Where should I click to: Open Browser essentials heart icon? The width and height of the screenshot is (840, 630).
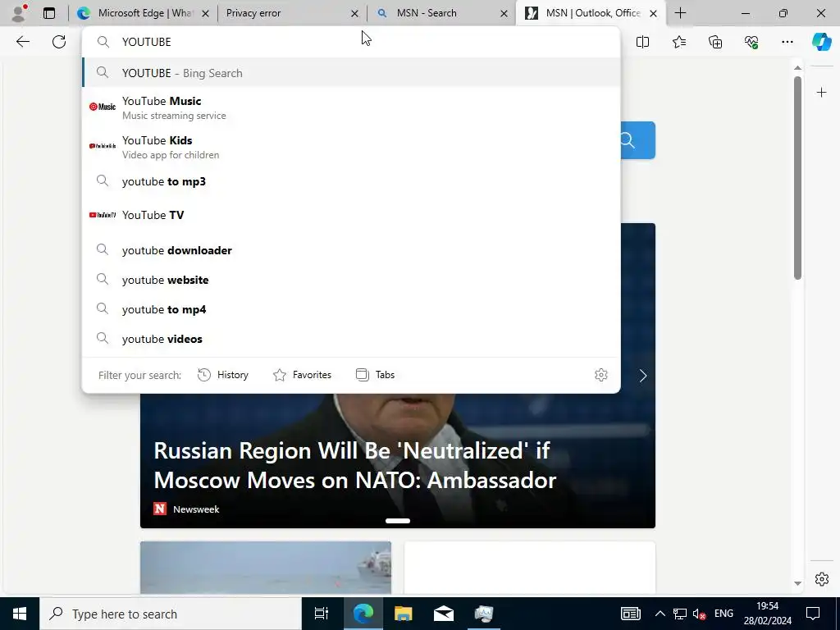[751, 42]
